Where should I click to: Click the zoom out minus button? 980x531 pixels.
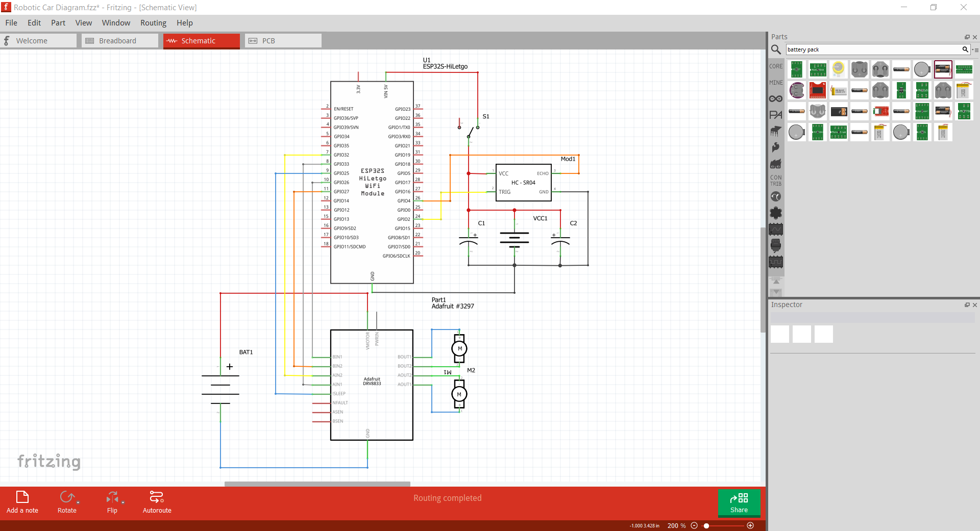pos(694,525)
